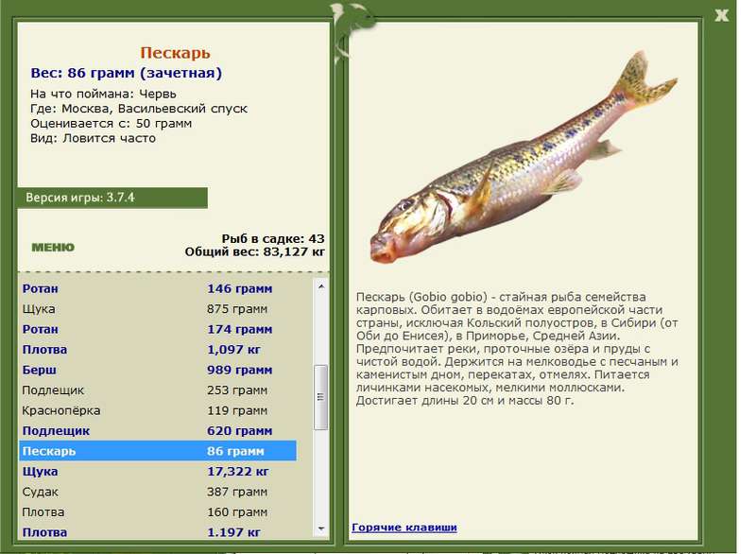The image size is (756, 554).
Task: Select the Краснопёрка 119 грамм entry
Action: pyautogui.click(x=158, y=410)
